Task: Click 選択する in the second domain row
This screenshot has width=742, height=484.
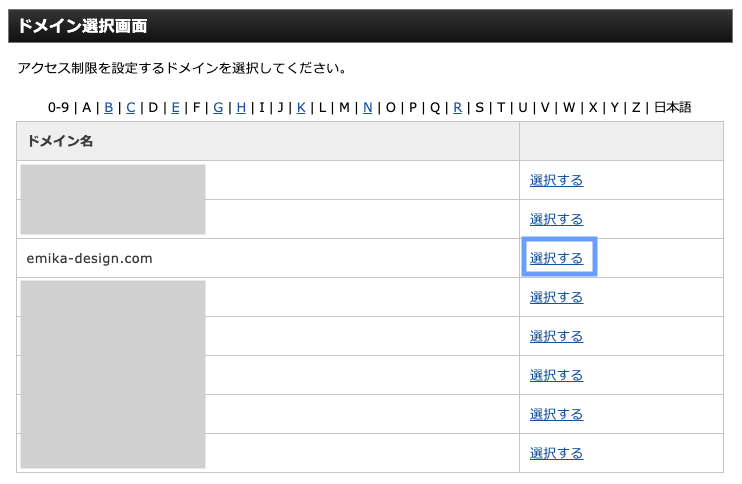Action: 556,219
